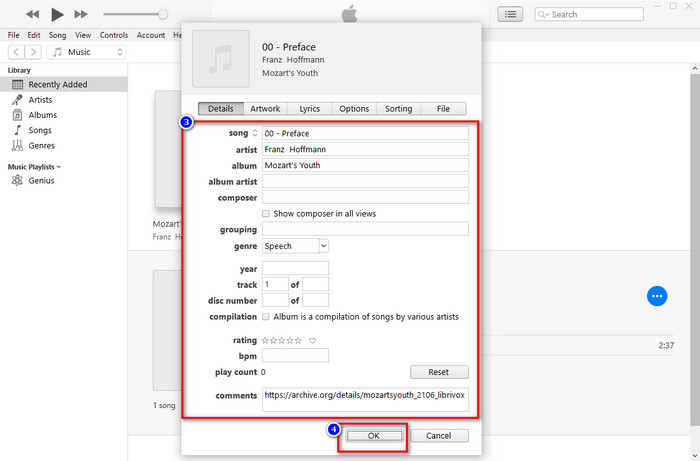700x461 pixels.
Task: Enable Show composer in all views
Action: point(266,213)
